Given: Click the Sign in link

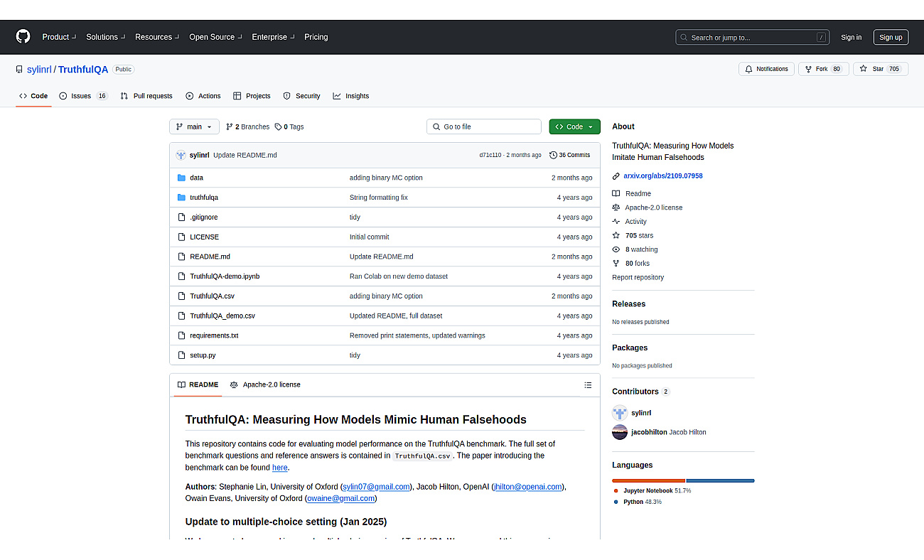Looking at the screenshot, I should point(851,38).
